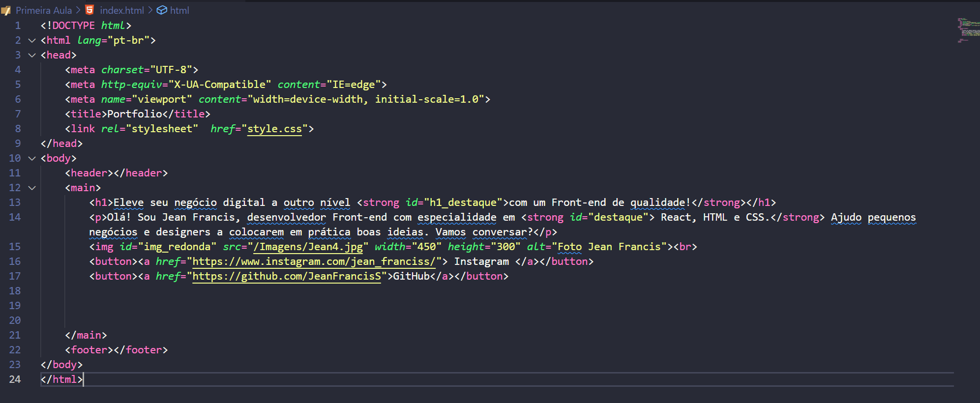Click the closing /main tag

[86, 335]
